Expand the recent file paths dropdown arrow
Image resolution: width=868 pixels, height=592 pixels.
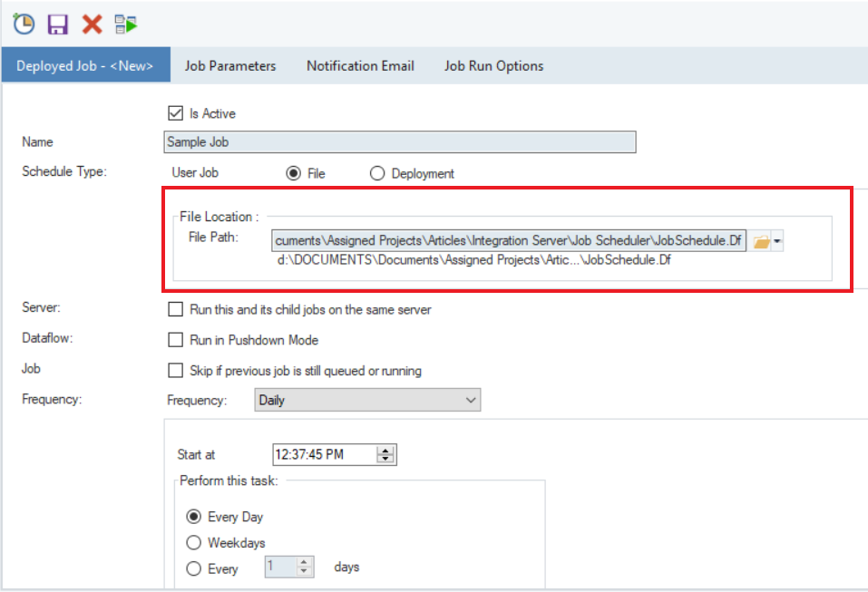(777, 241)
